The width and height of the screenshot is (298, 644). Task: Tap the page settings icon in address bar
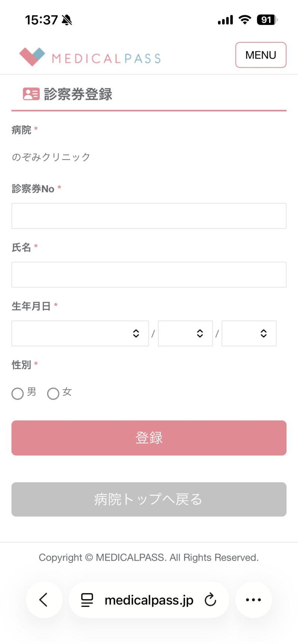pos(87,600)
